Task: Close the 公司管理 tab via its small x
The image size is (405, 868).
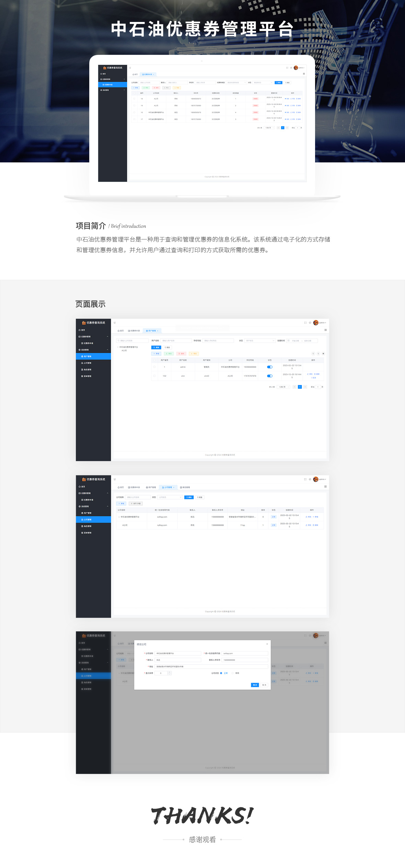Action: coord(174,487)
